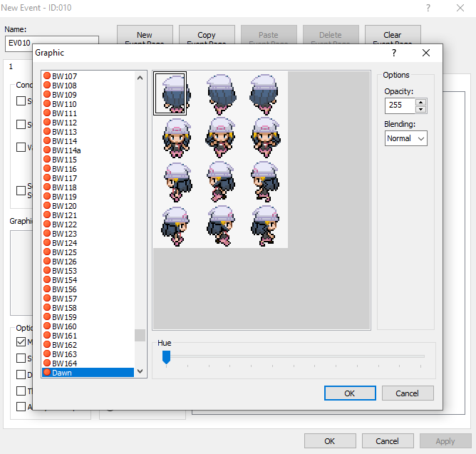Choose BW160 from the file list
Screen dimensions: 476x454
64,326
